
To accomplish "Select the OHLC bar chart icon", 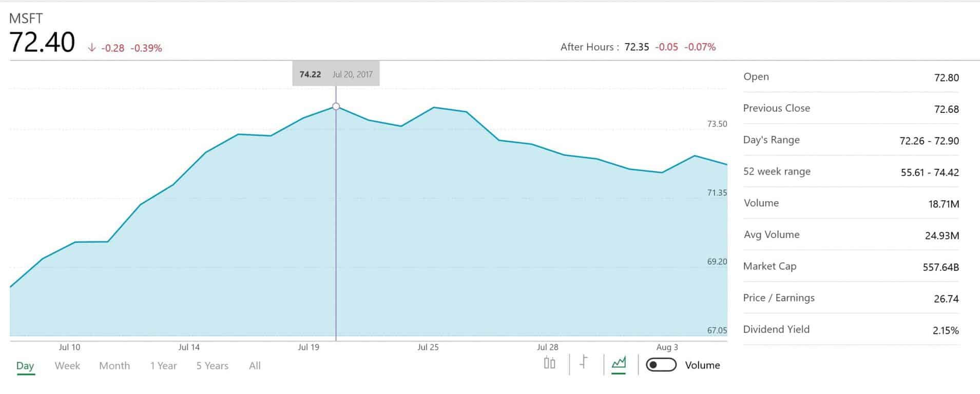I will click(x=584, y=362).
